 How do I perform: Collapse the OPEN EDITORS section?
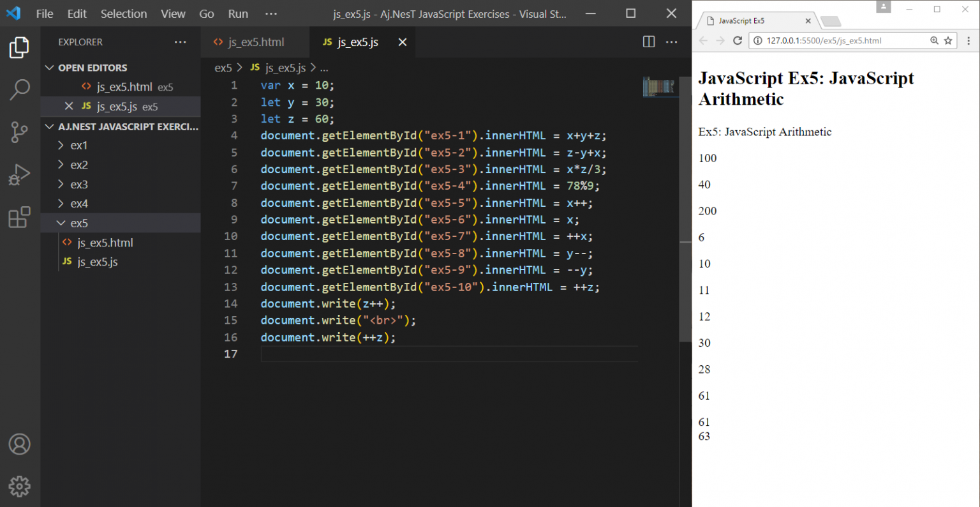(50, 68)
